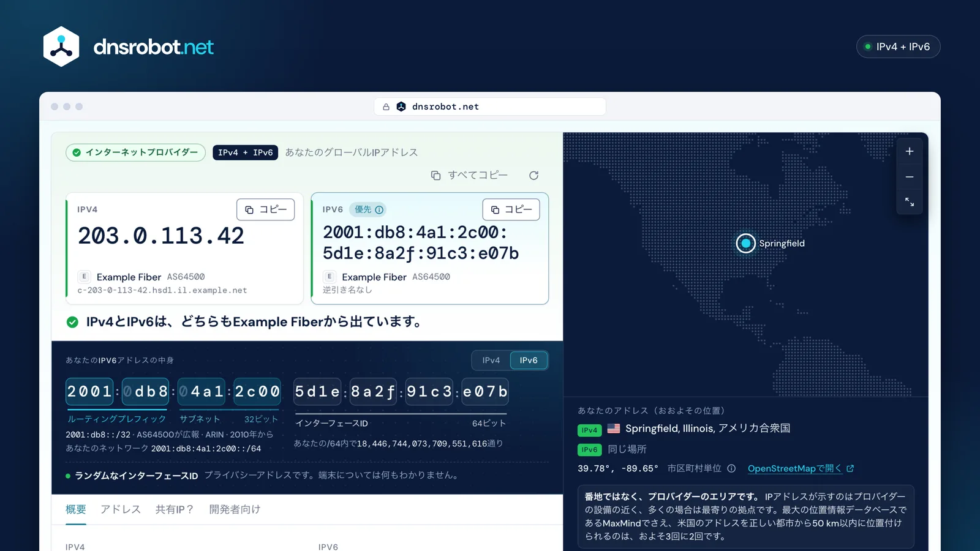
Task: Copy the IPv6 address with コピー button
Action: [511, 209]
